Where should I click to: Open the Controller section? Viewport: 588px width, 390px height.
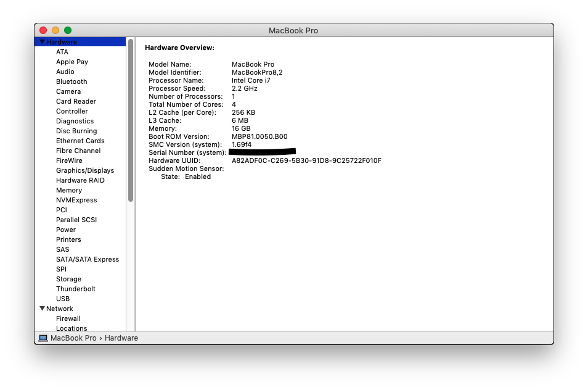pos(72,111)
